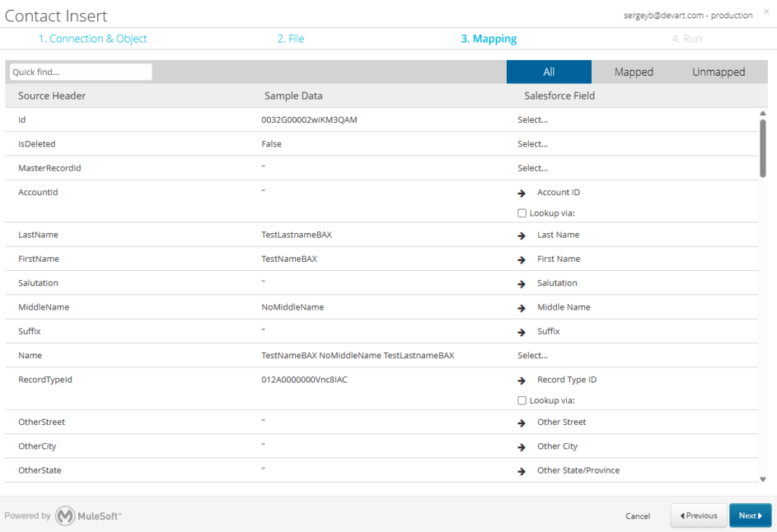Change the Account ID field mapping
Image resolution: width=777 pixels, height=532 pixels.
pyautogui.click(x=558, y=192)
